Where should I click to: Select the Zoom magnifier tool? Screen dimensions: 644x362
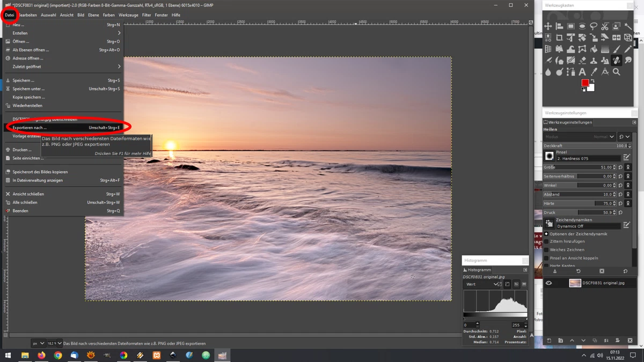coord(617,72)
